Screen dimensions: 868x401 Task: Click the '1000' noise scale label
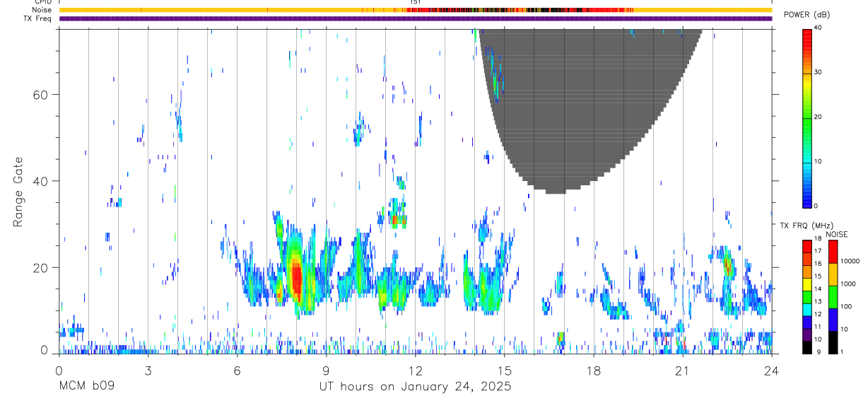coord(848,284)
